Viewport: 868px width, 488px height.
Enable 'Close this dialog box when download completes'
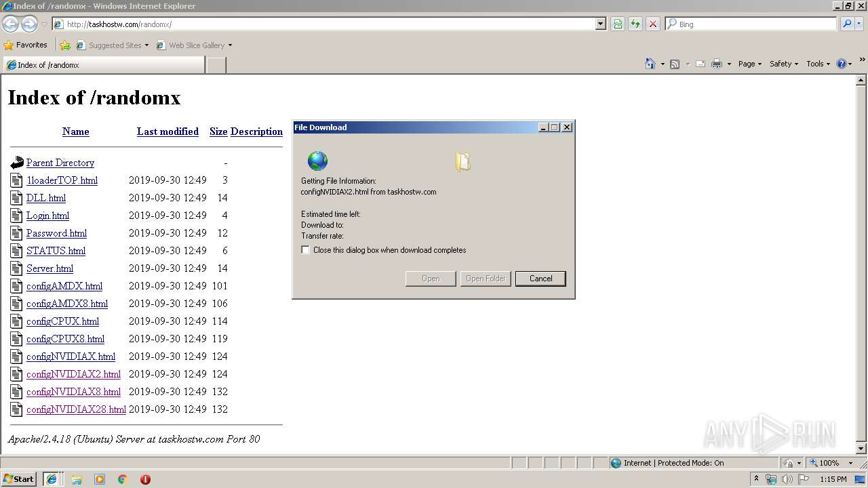pos(306,250)
